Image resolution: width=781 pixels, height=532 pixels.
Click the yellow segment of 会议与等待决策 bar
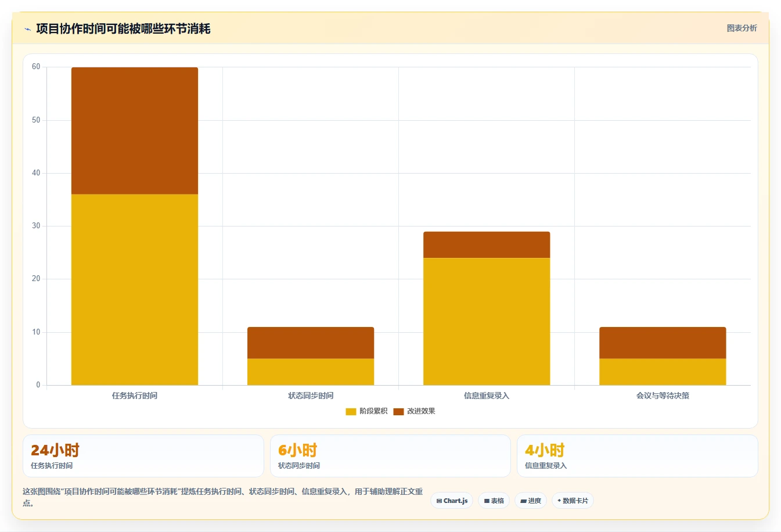[663, 372]
